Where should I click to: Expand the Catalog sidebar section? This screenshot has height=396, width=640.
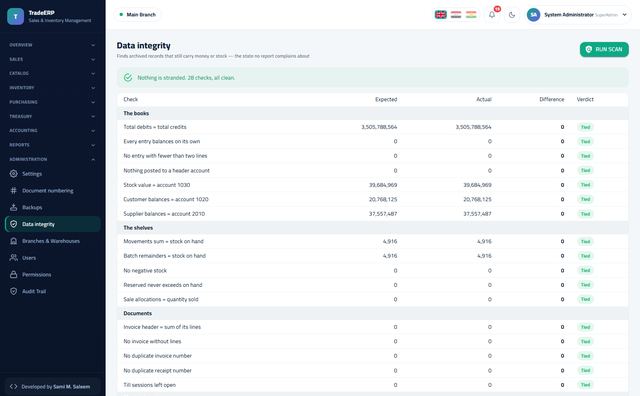point(52,73)
